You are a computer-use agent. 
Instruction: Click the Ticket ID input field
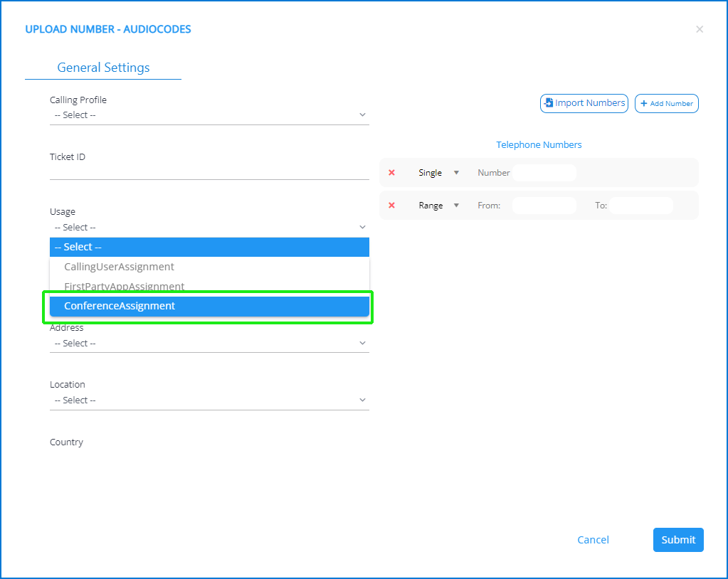click(x=209, y=171)
